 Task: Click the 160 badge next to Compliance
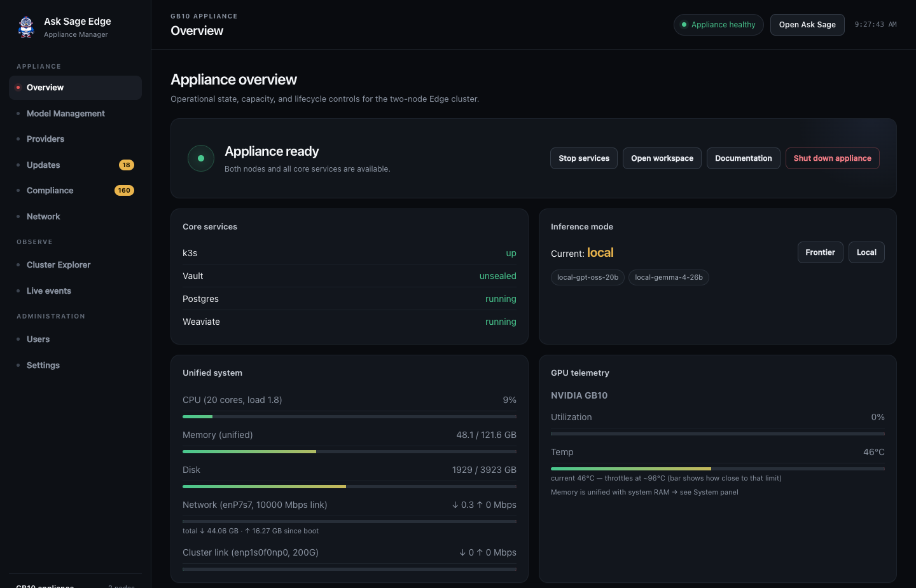124,191
